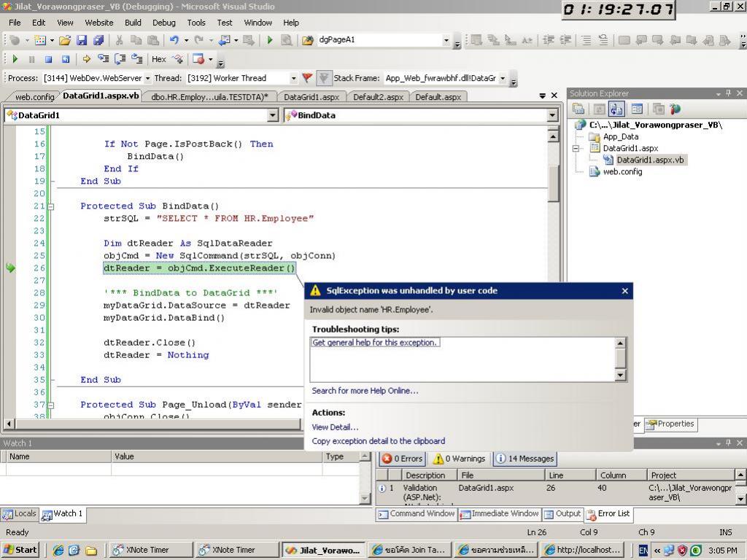This screenshot has height=560, width=747.
Task: Click the Step Into icon
Action: pyautogui.click(x=103, y=59)
